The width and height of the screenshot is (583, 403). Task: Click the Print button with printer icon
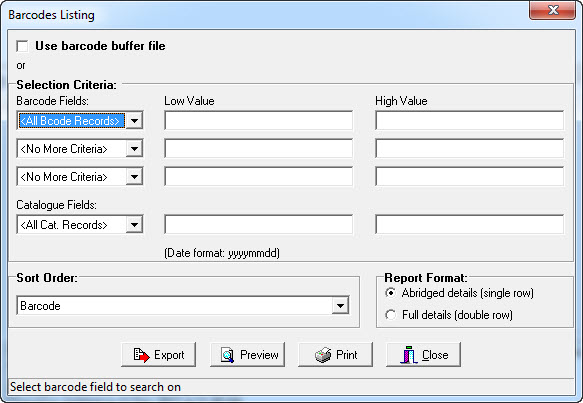(x=335, y=355)
